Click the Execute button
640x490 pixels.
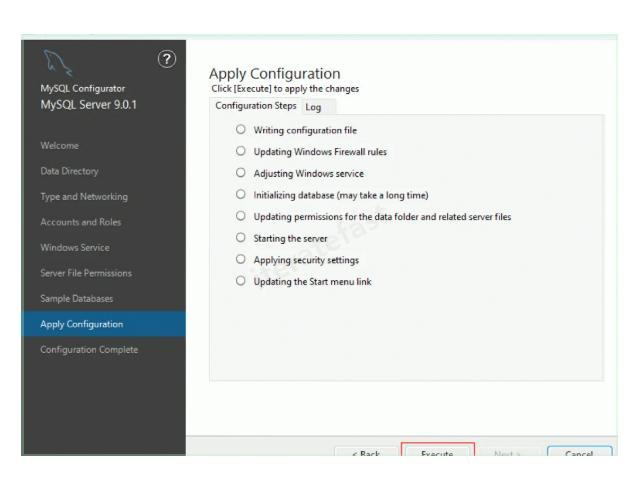coord(438,450)
